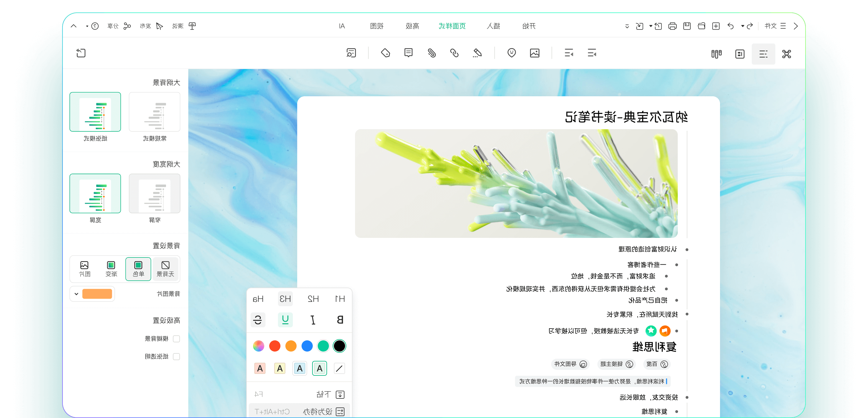Expand the quick access toolbar chevron
Image resolution: width=868 pixels, height=418 pixels.
point(627,26)
